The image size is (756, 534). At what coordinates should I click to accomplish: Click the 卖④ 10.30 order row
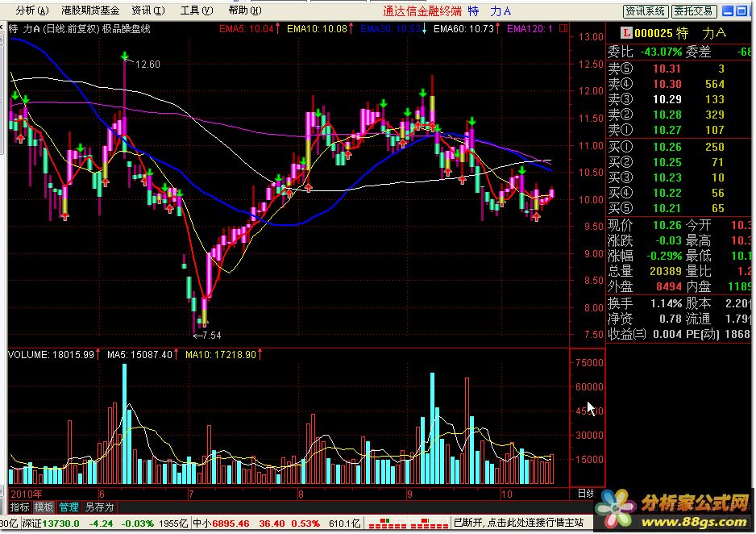click(679, 84)
